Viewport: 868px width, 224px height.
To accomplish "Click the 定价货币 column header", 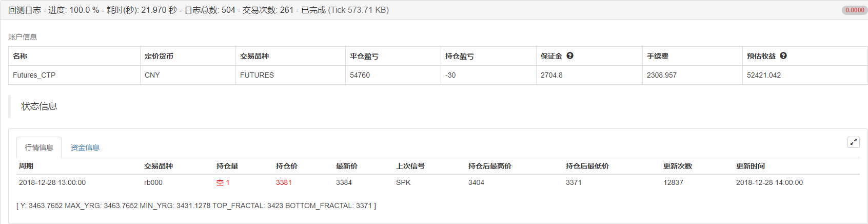I will click(159, 56).
